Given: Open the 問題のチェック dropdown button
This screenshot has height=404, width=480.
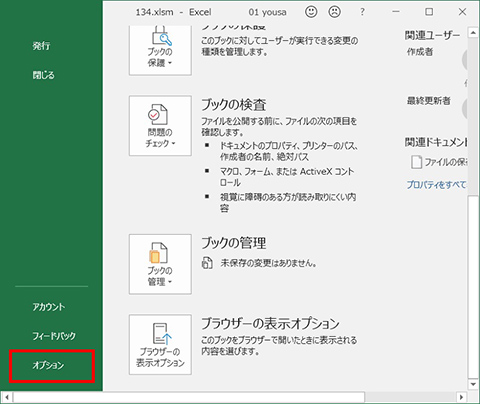Looking at the screenshot, I should coord(160,126).
